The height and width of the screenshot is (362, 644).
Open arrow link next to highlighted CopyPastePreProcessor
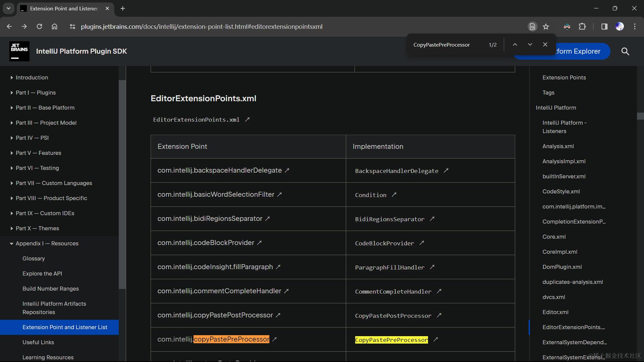435,340
